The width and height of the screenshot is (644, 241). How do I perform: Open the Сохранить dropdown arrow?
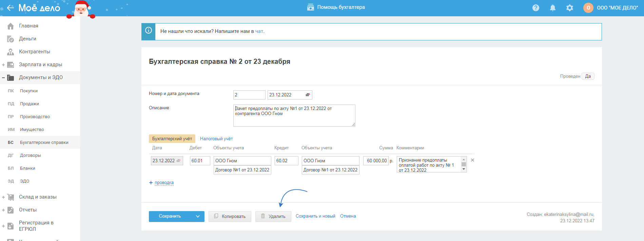(x=198, y=216)
